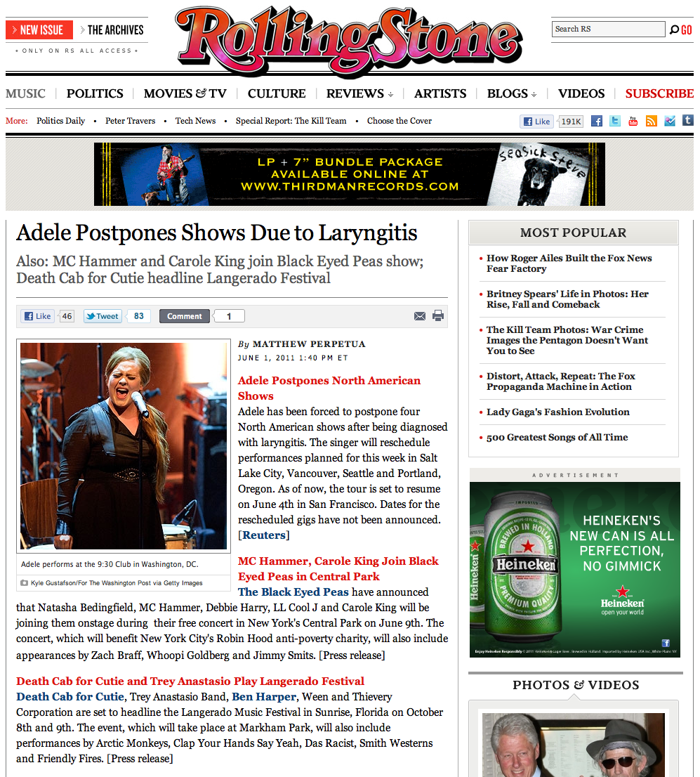Click the RSS feed icon
This screenshot has width=700, height=777.
pos(652,121)
